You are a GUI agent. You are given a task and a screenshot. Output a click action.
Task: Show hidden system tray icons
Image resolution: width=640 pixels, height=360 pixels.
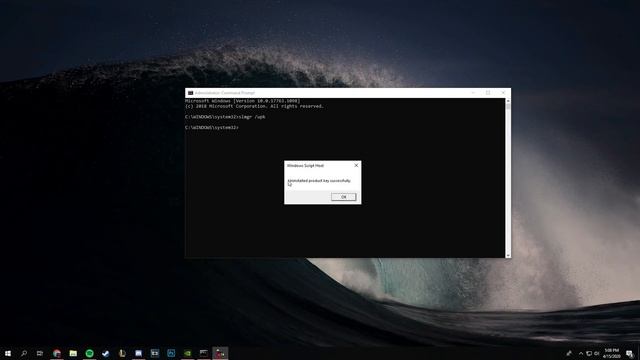(x=581, y=353)
